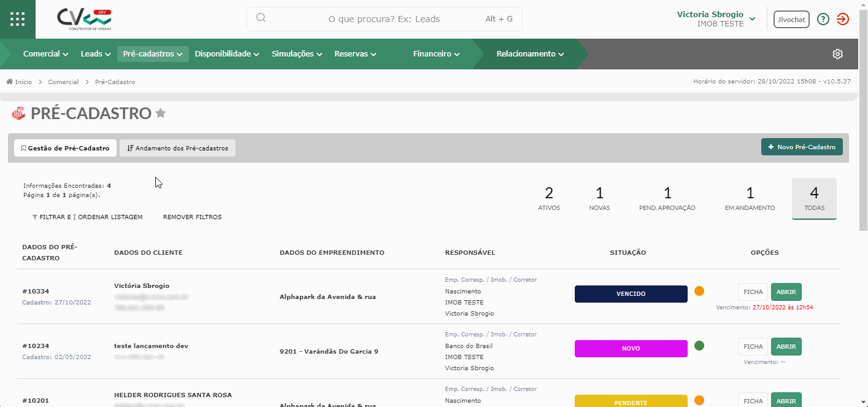
Task: Expand the Leads menu
Action: point(95,54)
